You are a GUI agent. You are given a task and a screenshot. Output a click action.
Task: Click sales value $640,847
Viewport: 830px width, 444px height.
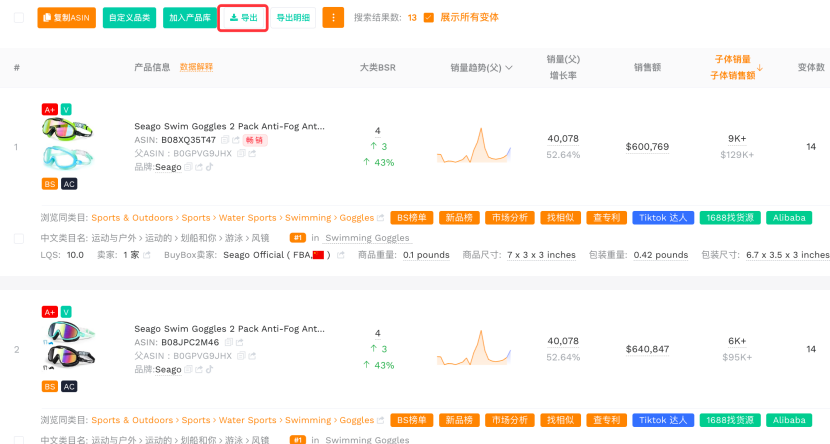point(647,349)
